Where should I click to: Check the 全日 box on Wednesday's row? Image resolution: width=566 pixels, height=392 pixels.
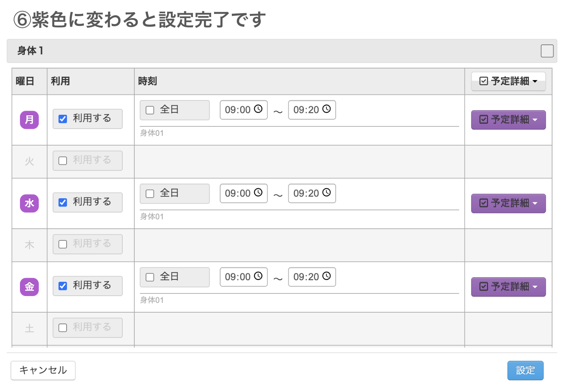click(150, 193)
